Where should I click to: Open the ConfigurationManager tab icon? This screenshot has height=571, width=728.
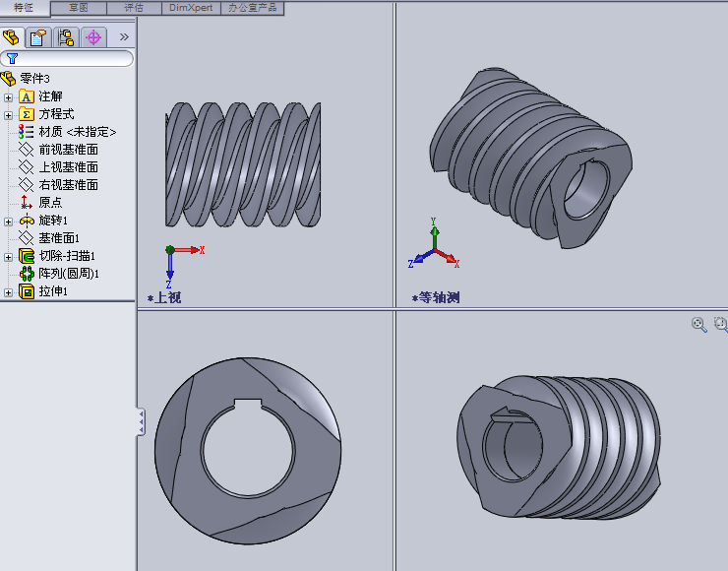[66, 37]
